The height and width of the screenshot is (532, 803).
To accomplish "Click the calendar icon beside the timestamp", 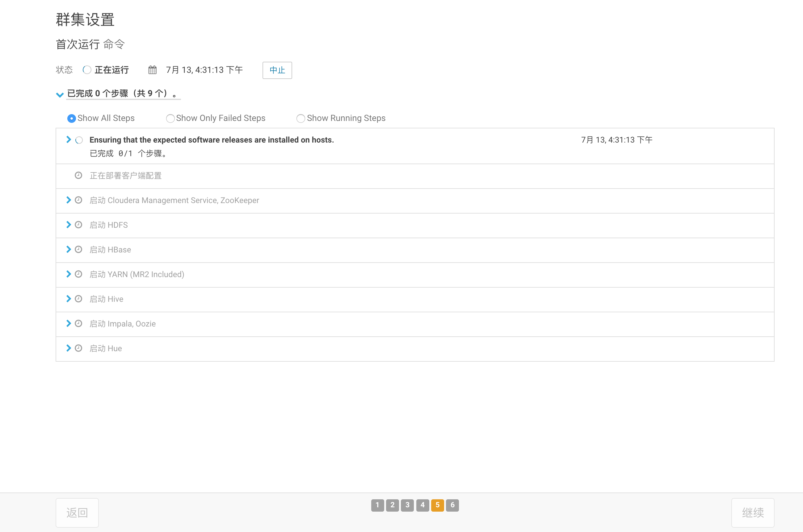I will point(153,70).
